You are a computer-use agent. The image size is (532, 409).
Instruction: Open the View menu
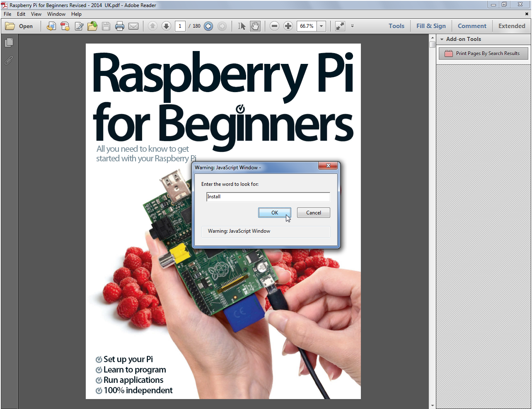tap(36, 14)
